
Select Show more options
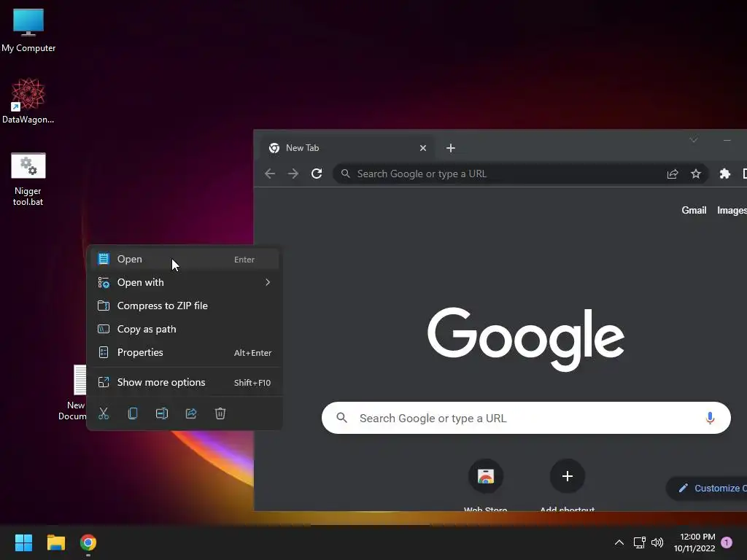click(185, 382)
